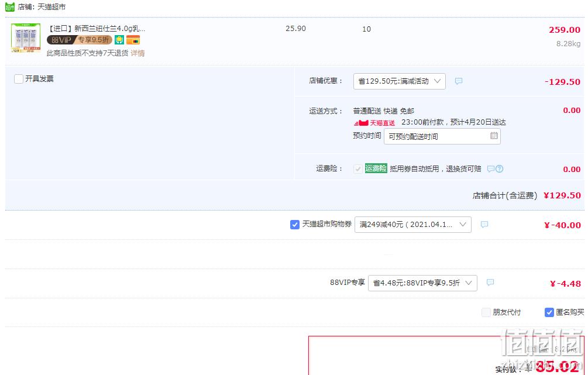This screenshot has height=375, width=588.
Task: Expand the 88VIP专享 省4.48元 dropdown
Action: [x=422, y=283]
